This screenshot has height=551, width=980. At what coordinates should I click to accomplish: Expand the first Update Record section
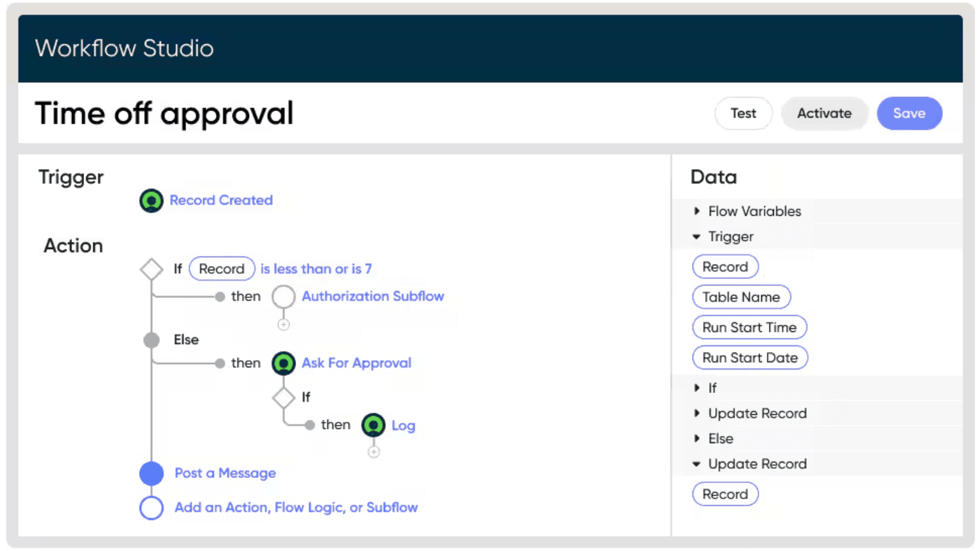coord(697,414)
